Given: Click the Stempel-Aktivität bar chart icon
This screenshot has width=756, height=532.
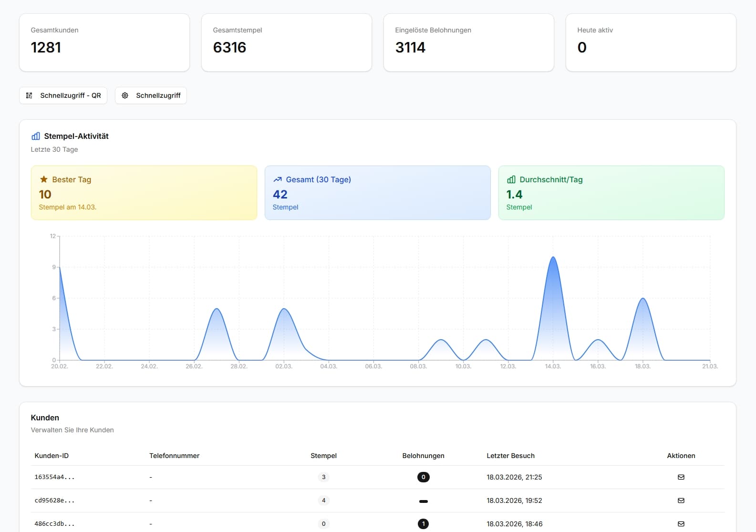Looking at the screenshot, I should pyautogui.click(x=36, y=136).
